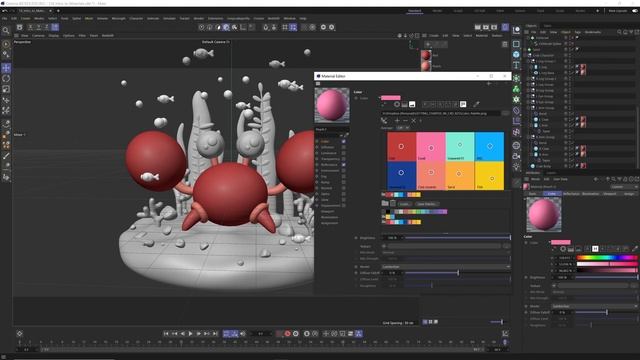
Task: Open the Model dropdown in Material Editor
Action: (x=446, y=267)
